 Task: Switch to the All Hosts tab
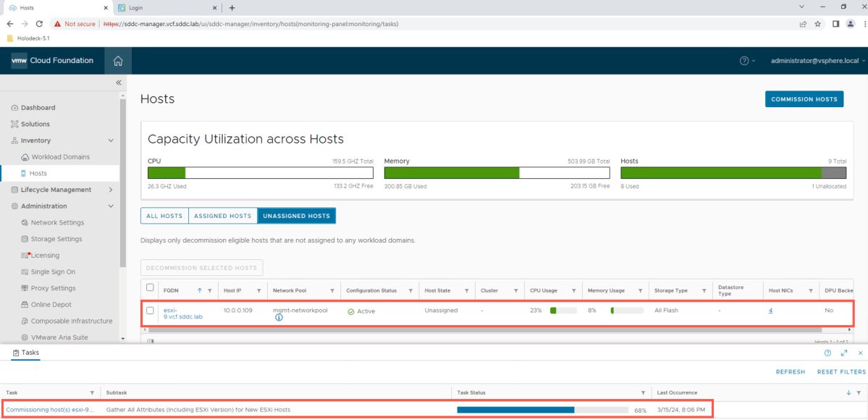coord(164,216)
